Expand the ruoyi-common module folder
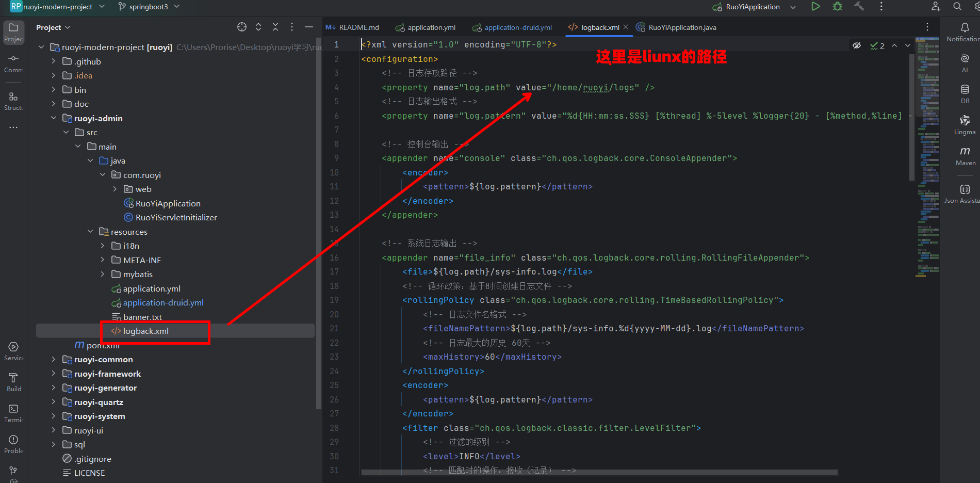The width and height of the screenshot is (980, 483). 54,360
